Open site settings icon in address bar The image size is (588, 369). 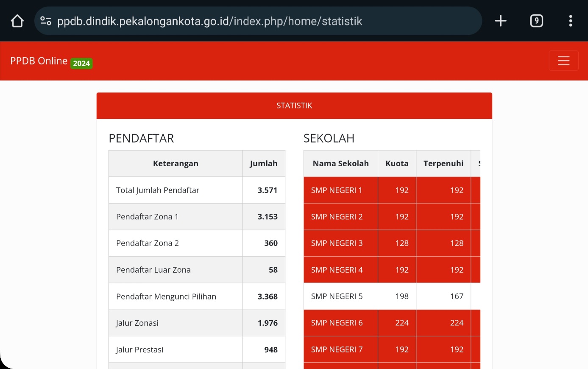[46, 21]
